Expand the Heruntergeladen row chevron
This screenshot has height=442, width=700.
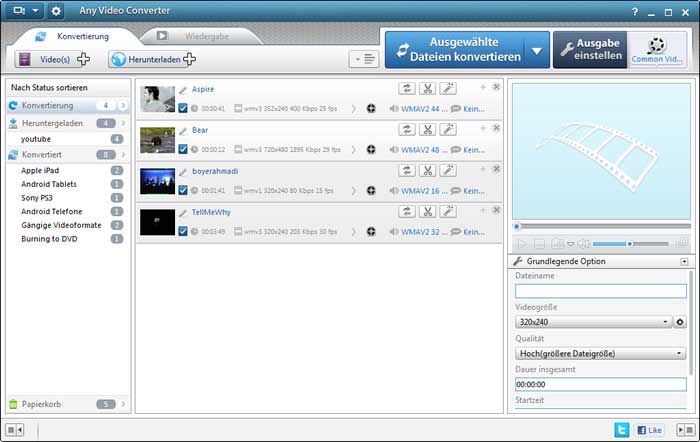pyautogui.click(x=123, y=123)
